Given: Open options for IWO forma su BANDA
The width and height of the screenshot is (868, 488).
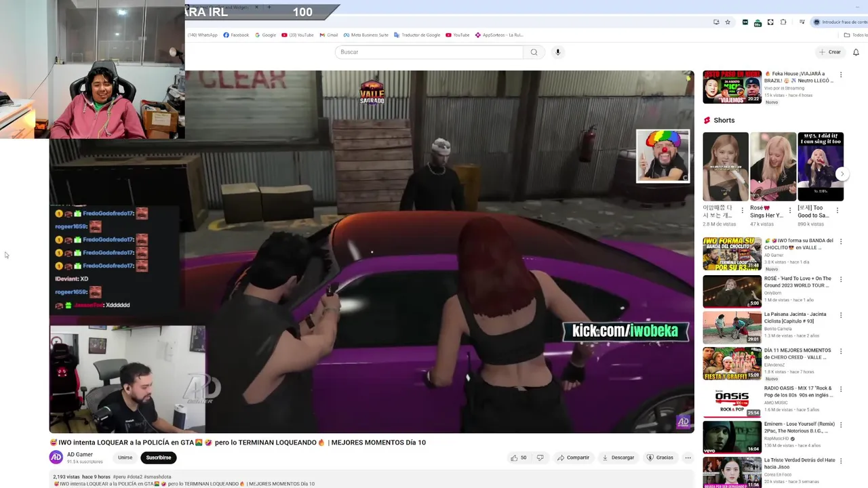Looking at the screenshot, I should pos(841,242).
